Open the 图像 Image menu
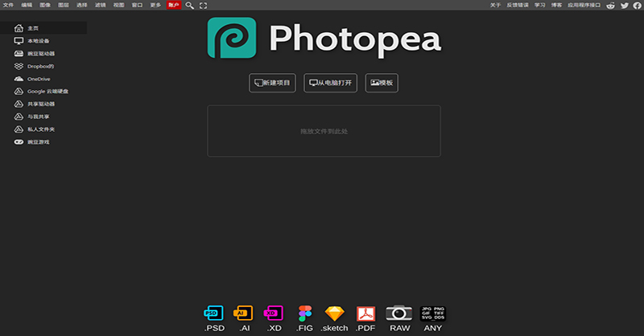 point(45,6)
